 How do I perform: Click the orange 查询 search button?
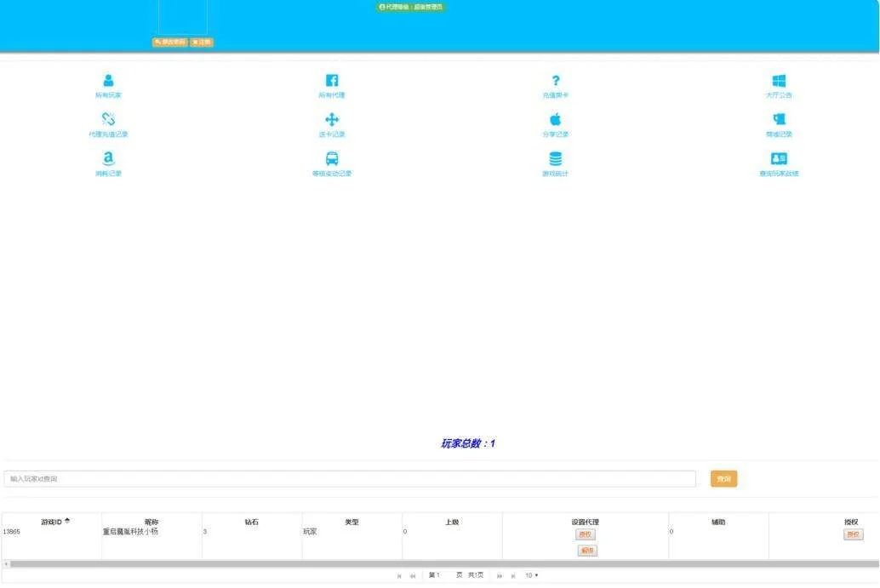pyautogui.click(x=723, y=479)
